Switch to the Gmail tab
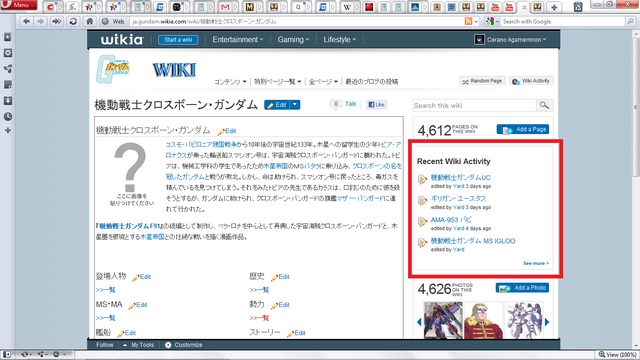640x360 pixels. pos(225,7)
